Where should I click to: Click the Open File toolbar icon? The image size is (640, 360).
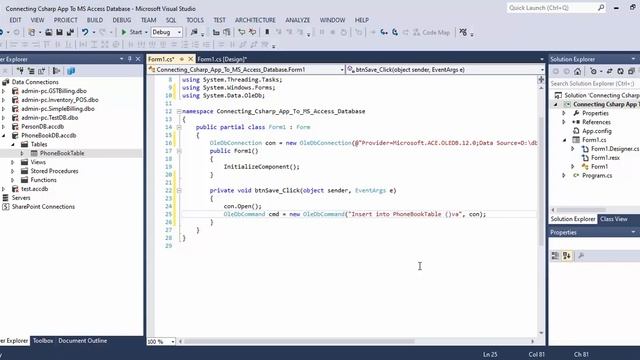[x=49, y=32]
